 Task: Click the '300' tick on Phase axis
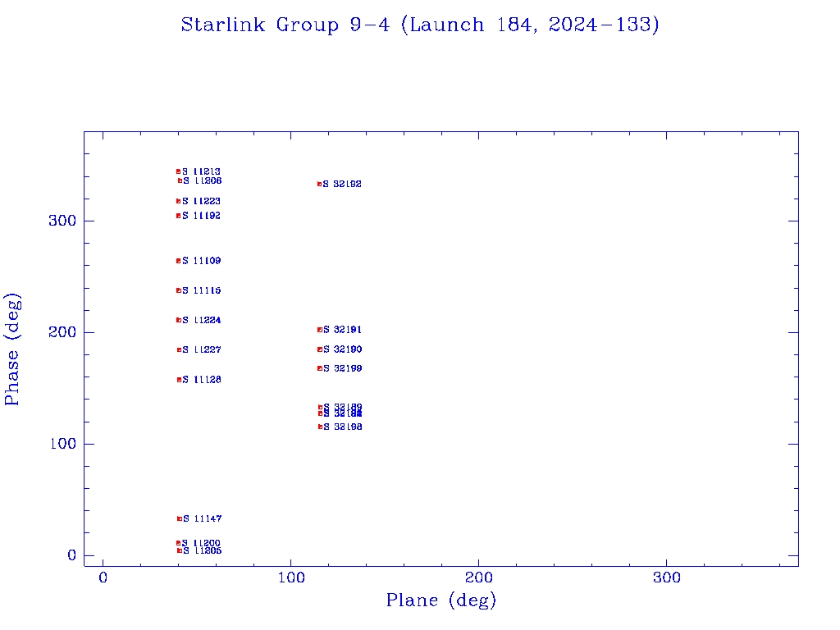62,221
